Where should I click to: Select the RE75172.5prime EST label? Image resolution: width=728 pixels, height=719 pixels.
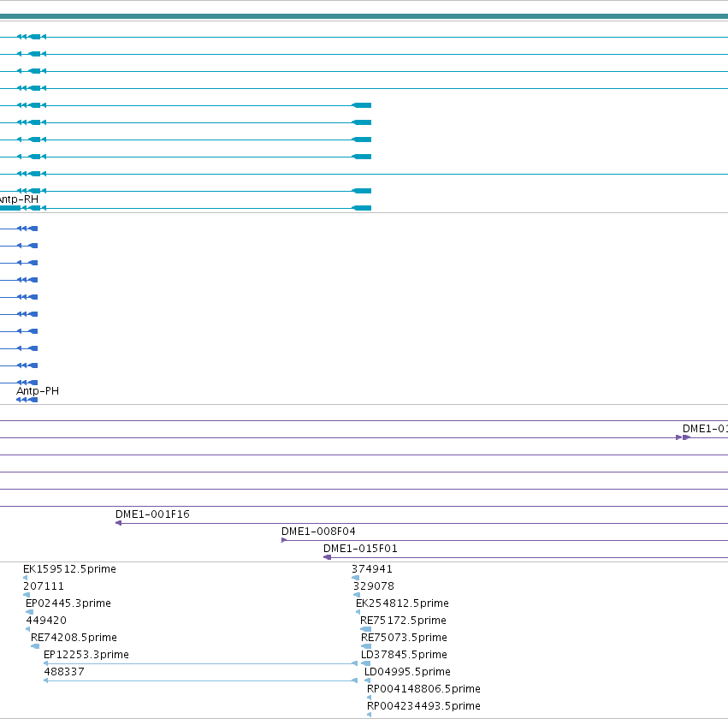403,621
